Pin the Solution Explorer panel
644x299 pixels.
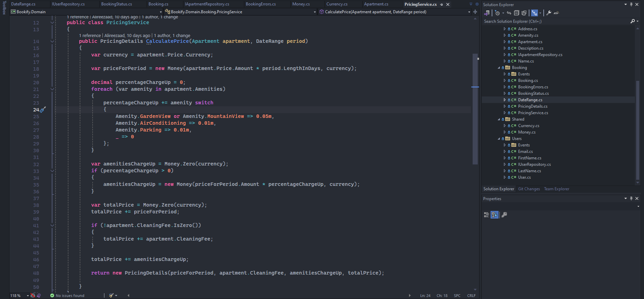tap(631, 4)
